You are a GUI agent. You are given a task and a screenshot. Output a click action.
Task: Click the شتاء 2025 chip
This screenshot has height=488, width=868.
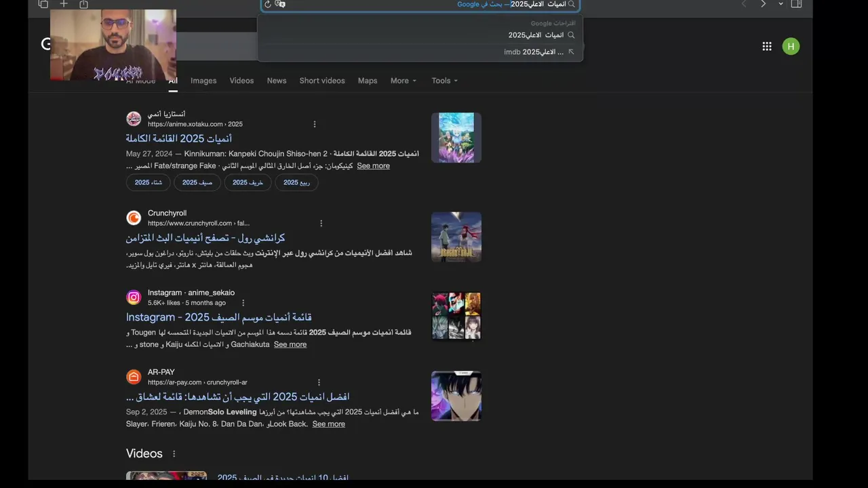148,182
